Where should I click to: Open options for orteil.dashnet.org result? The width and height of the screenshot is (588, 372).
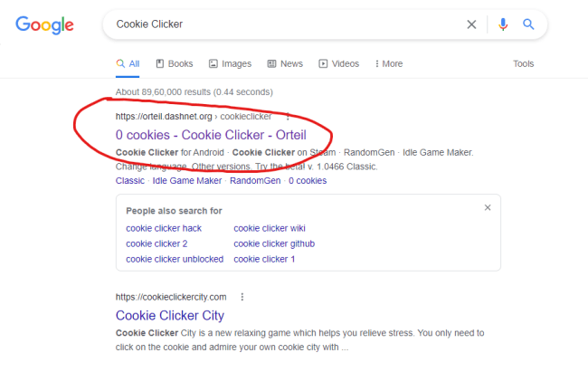click(x=288, y=116)
